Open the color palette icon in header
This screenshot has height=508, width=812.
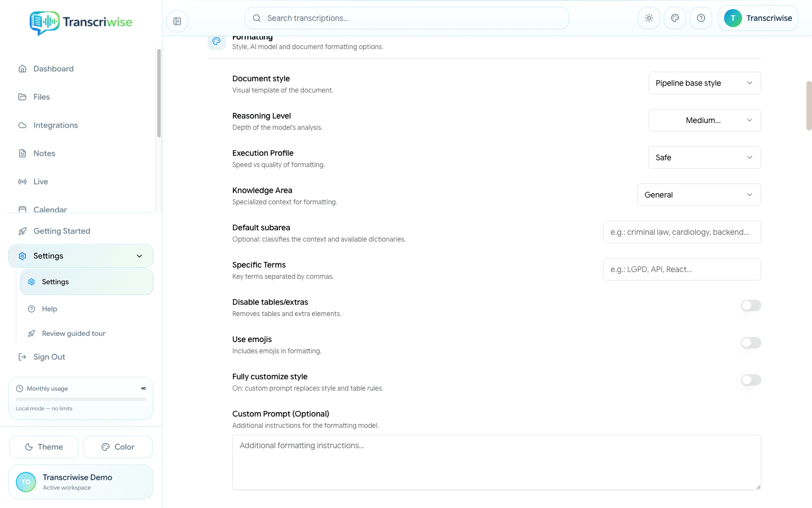pyautogui.click(x=675, y=18)
